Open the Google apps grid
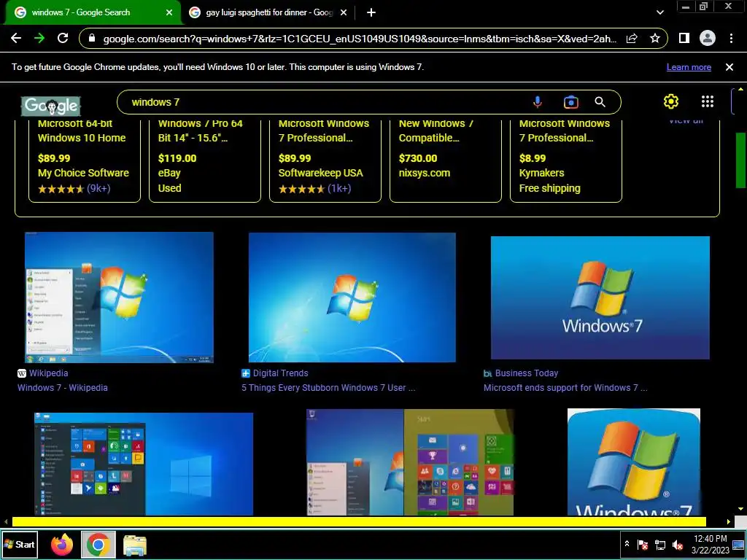 [x=708, y=101]
